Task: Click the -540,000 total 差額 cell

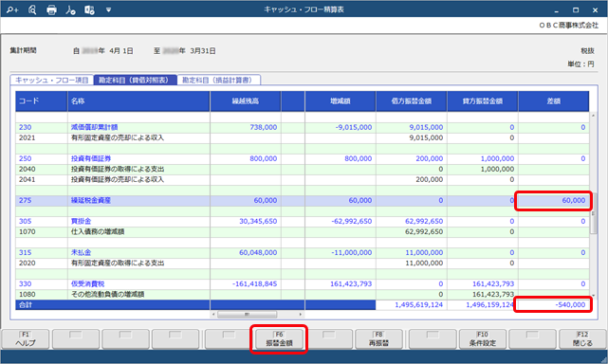Action: pos(553,304)
